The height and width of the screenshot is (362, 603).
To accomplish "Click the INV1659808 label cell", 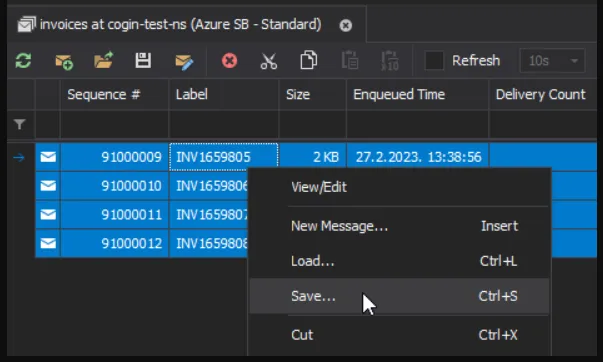I will tap(209, 243).
